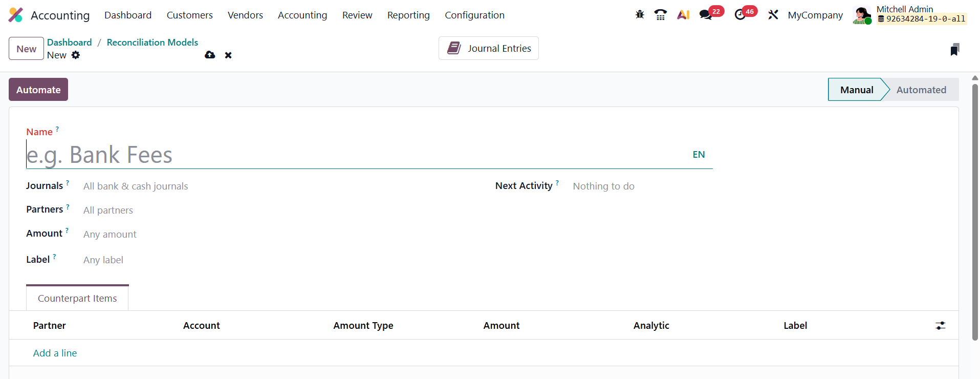This screenshot has height=379, width=980.
Task: Select the Counterpart Items tab
Action: 77,298
